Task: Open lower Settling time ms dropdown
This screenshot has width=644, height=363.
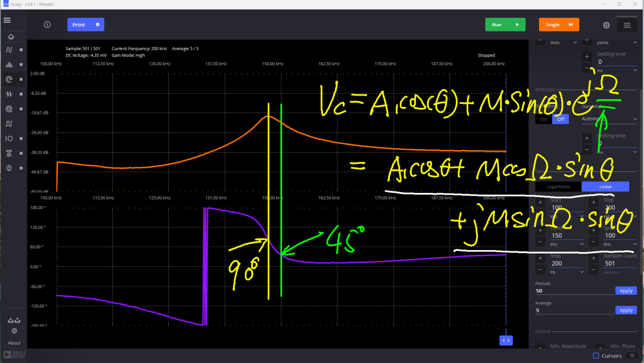Action: (617, 152)
